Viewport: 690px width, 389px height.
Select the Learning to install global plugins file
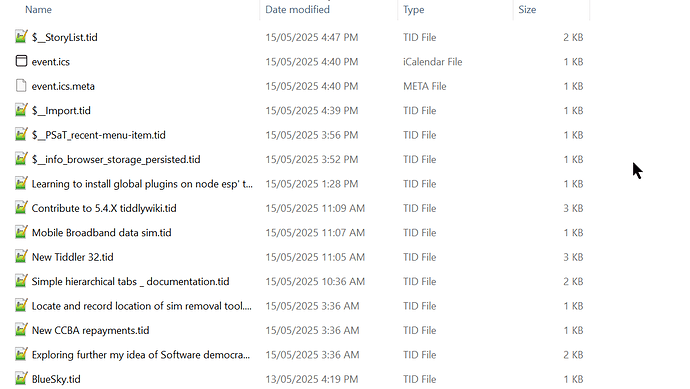142,184
